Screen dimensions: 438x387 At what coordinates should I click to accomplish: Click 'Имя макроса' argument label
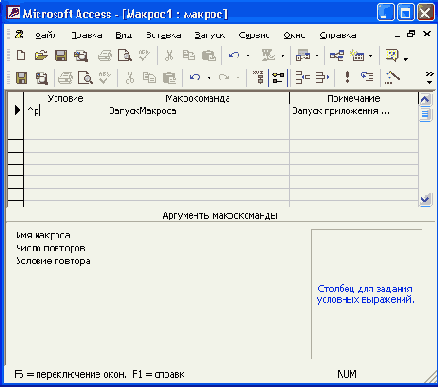click(x=43, y=235)
